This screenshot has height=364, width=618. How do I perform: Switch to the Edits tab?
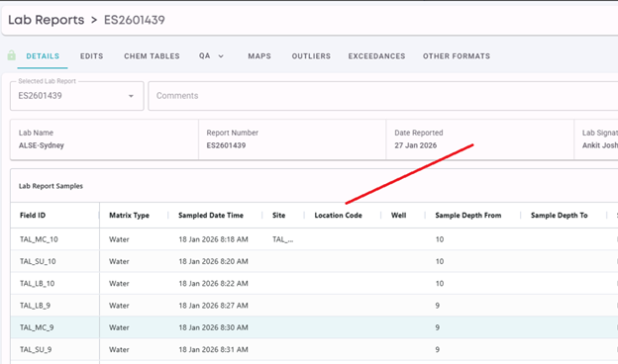coord(91,56)
